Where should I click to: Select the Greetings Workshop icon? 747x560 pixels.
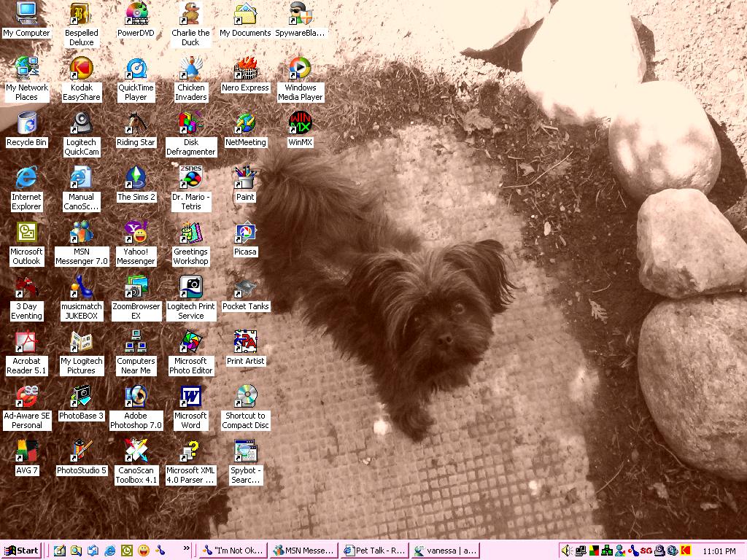(190, 244)
